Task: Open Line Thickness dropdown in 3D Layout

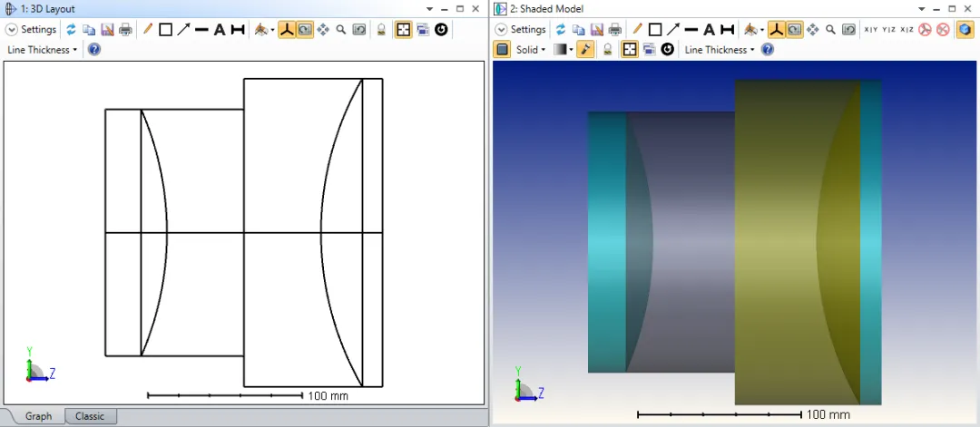Action: [42, 50]
